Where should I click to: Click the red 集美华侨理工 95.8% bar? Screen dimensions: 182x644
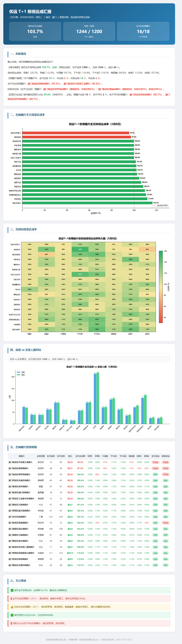click(76, 133)
